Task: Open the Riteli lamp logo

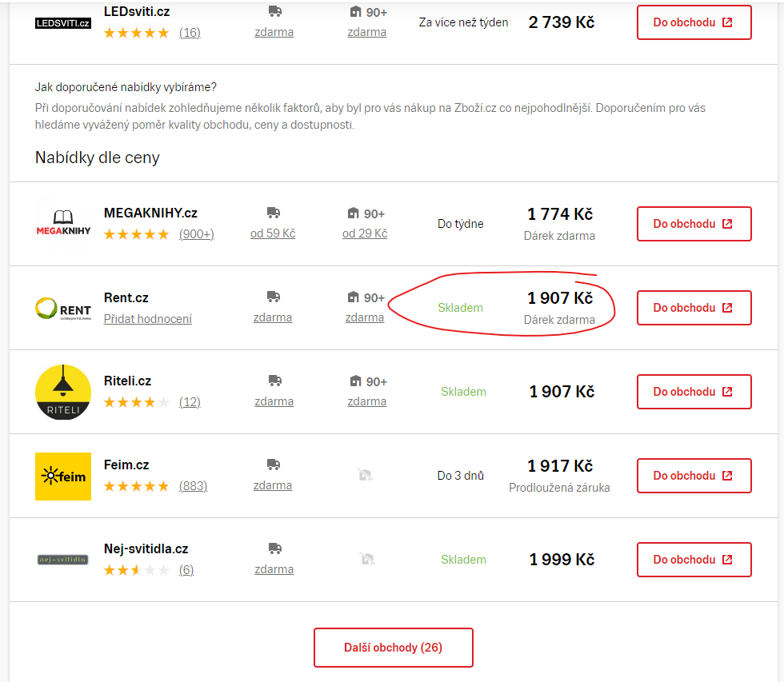Action: pos(63,392)
